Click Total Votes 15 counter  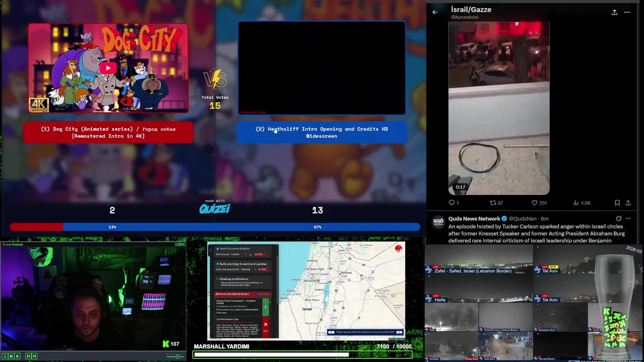215,103
